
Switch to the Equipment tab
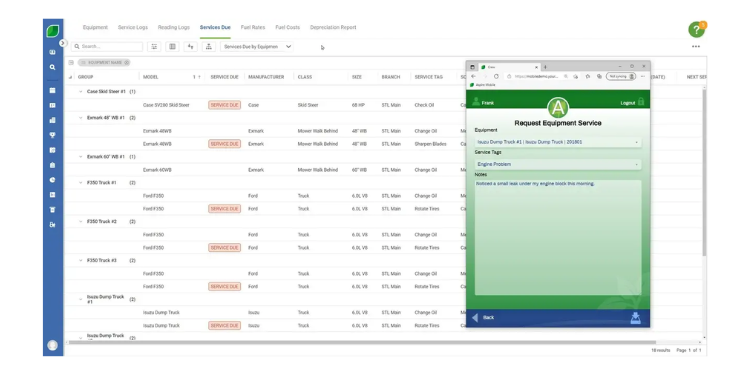(x=95, y=27)
